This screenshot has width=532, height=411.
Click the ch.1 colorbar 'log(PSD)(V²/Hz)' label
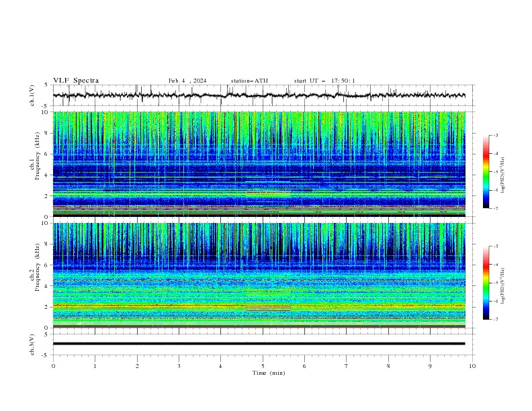503,175
